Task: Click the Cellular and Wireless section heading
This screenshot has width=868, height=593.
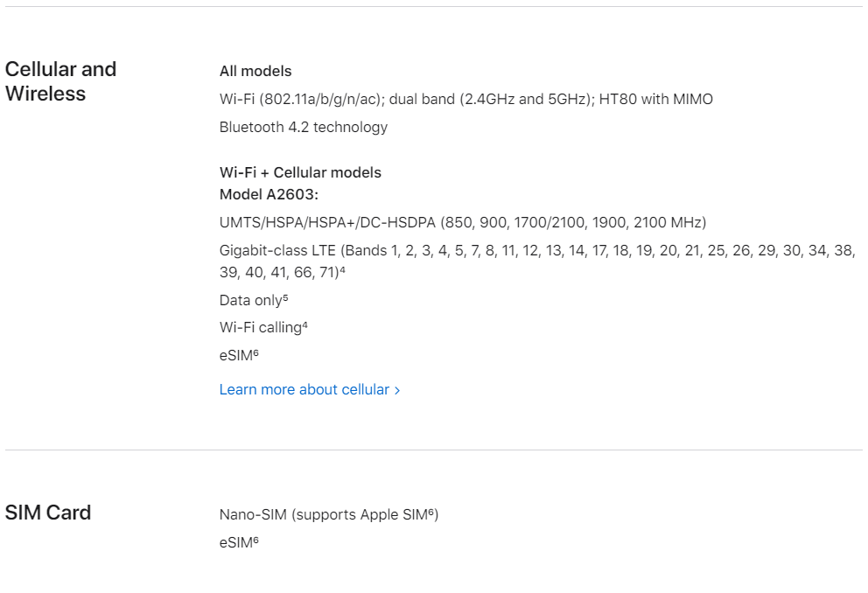Action: [x=61, y=81]
